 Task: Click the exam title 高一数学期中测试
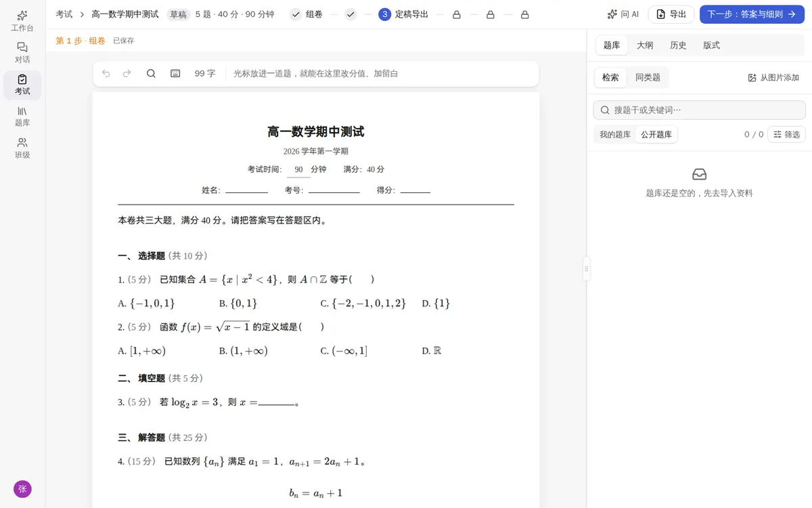click(316, 131)
